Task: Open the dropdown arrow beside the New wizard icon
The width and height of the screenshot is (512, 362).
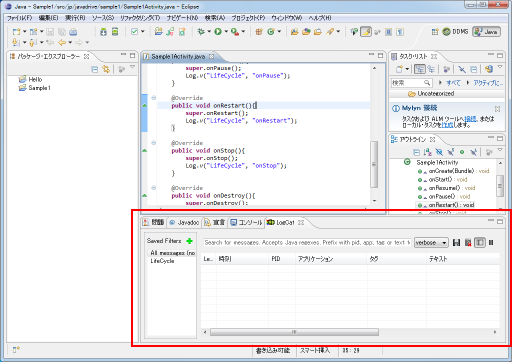Action: (24, 32)
